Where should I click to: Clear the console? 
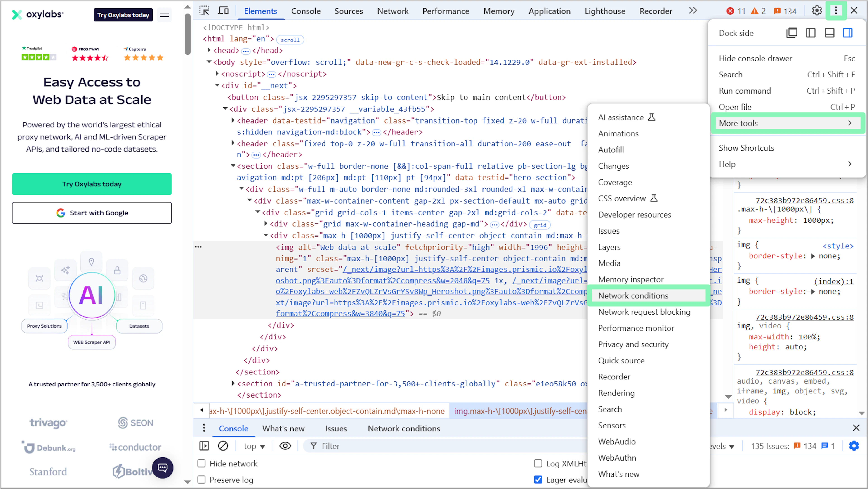click(223, 446)
